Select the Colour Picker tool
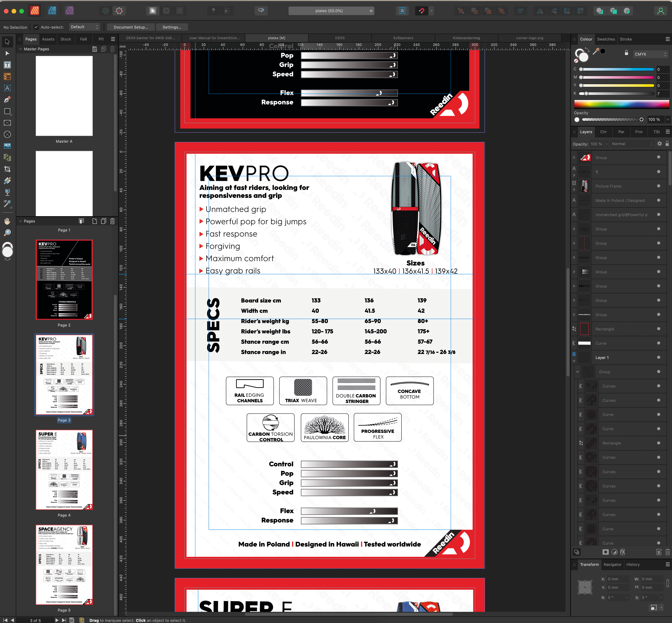672x623 pixels. pyautogui.click(x=7, y=204)
